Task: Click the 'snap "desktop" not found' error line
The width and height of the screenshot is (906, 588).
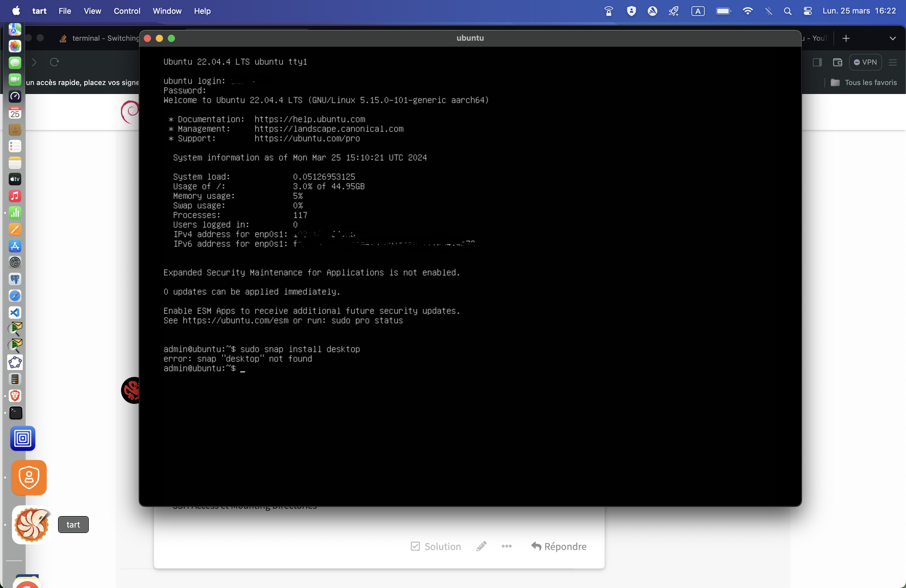Action: [238, 359]
